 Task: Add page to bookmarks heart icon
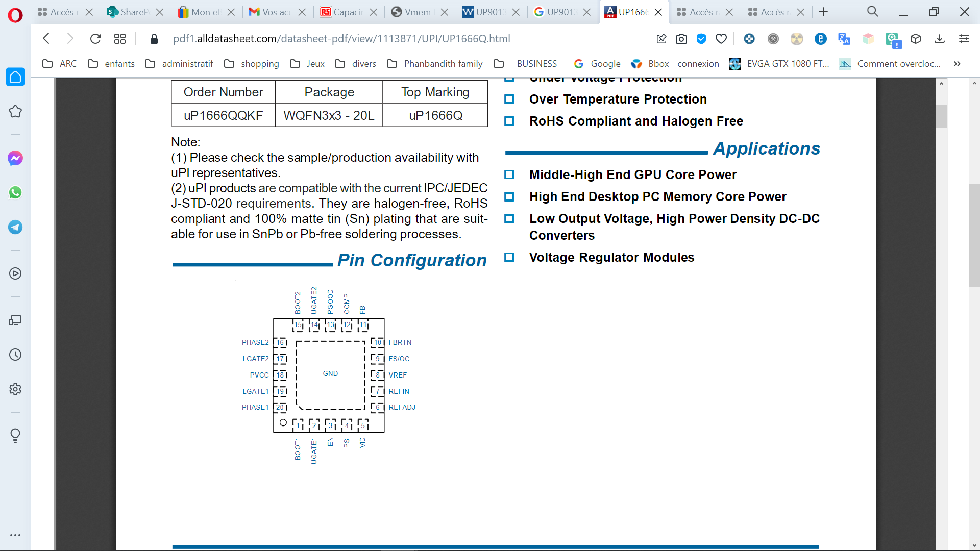tap(721, 39)
